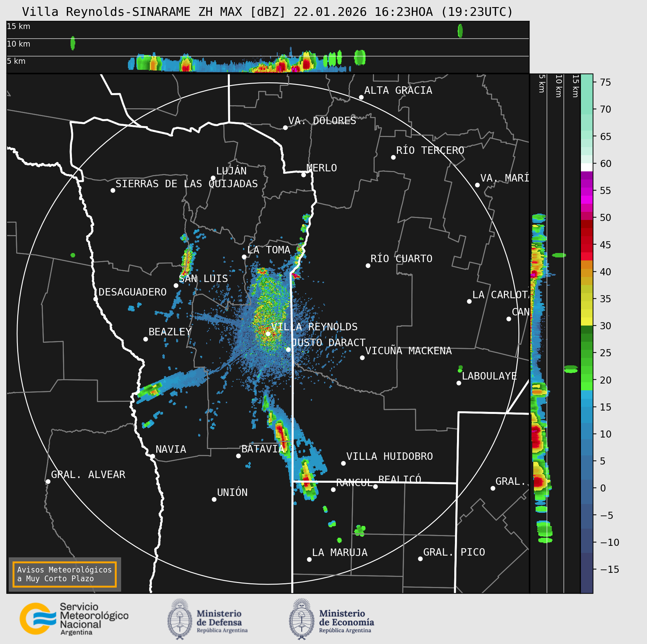Click the VILLA HUIDOBRO city label

click(x=389, y=456)
